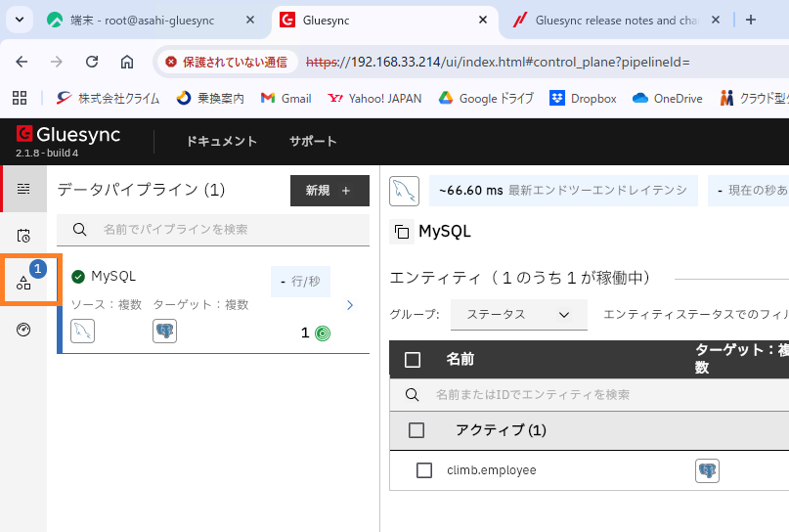Expand the MySQL pipeline with right chevron
Screen dimensions: 789x532
click(x=350, y=305)
